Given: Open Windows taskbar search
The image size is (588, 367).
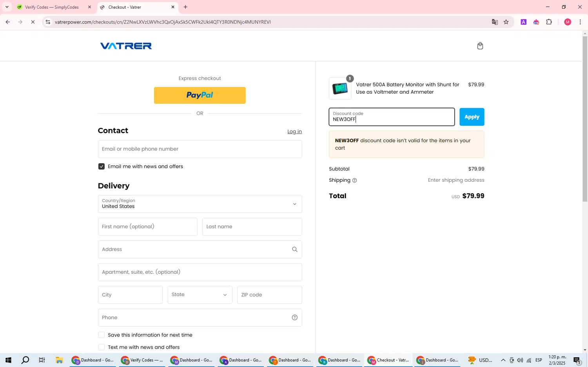Looking at the screenshot, I should (25, 360).
